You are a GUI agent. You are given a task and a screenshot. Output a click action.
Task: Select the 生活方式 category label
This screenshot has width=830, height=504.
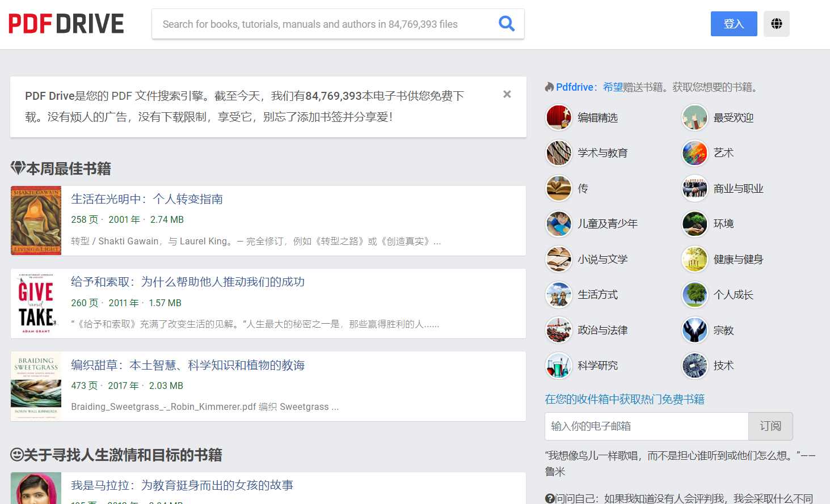[x=598, y=295]
